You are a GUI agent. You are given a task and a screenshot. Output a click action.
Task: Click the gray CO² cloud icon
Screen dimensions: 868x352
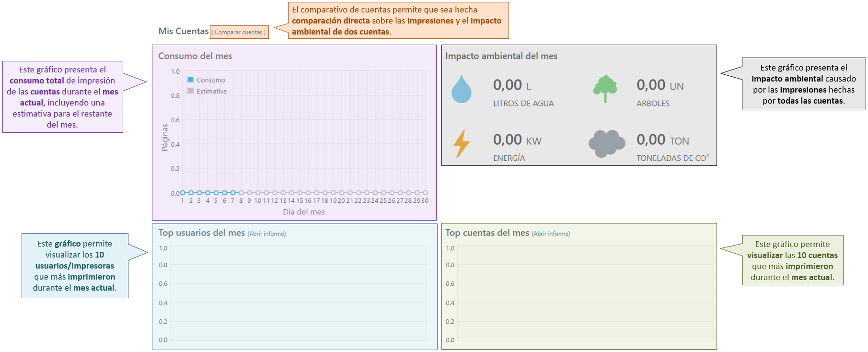pos(607,143)
